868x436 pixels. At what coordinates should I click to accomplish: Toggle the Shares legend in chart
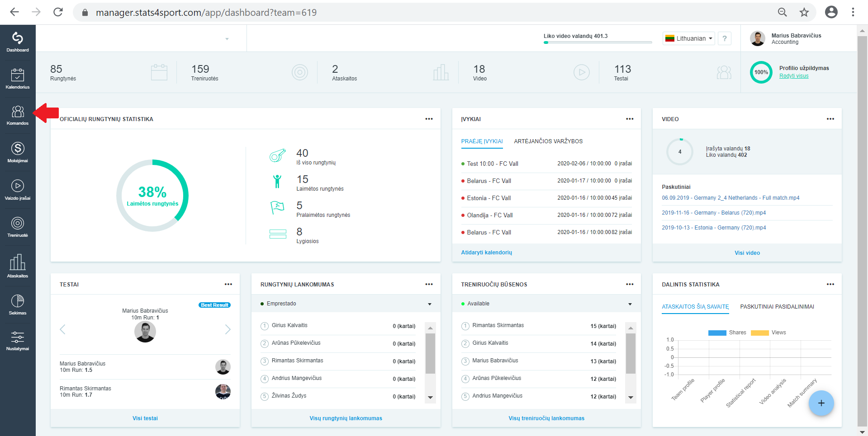click(x=727, y=333)
